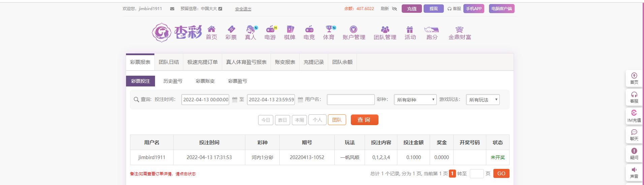Open the mail envelope icon in header
Image resolution: width=644 pixels, height=185 pixels.
point(172,9)
